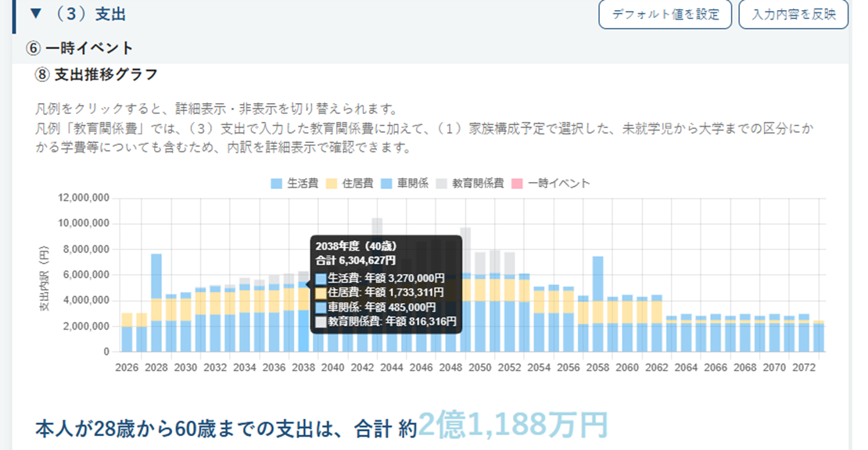This screenshot has height=450, width=868.
Task: Collapse the （3）支出 section triangle
Action: [36, 13]
